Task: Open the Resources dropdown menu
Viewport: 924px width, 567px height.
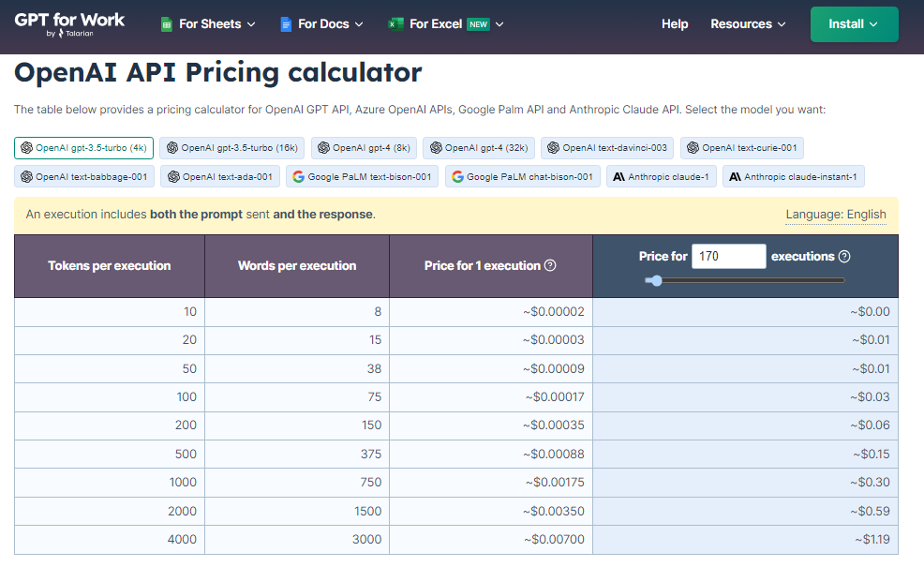Action: [748, 24]
